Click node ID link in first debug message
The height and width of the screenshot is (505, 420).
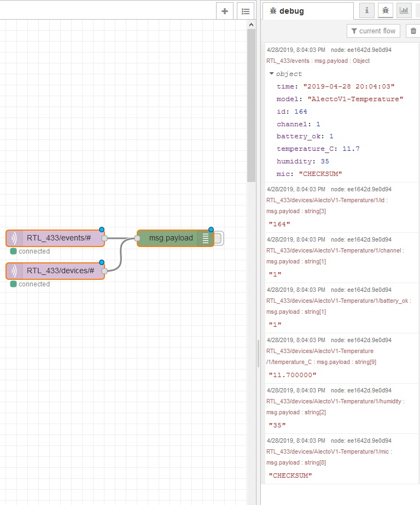(x=369, y=50)
